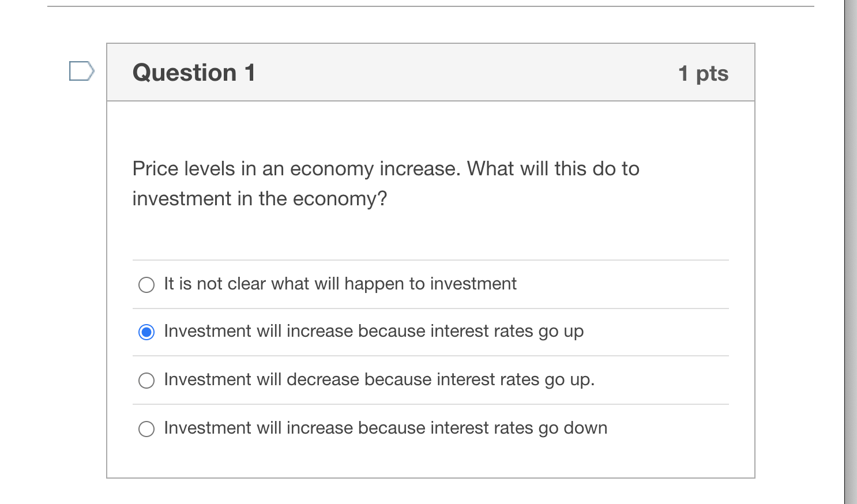Click the "Question 1" heading
This screenshot has width=857, height=504.
pyautogui.click(x=194, y=73)
